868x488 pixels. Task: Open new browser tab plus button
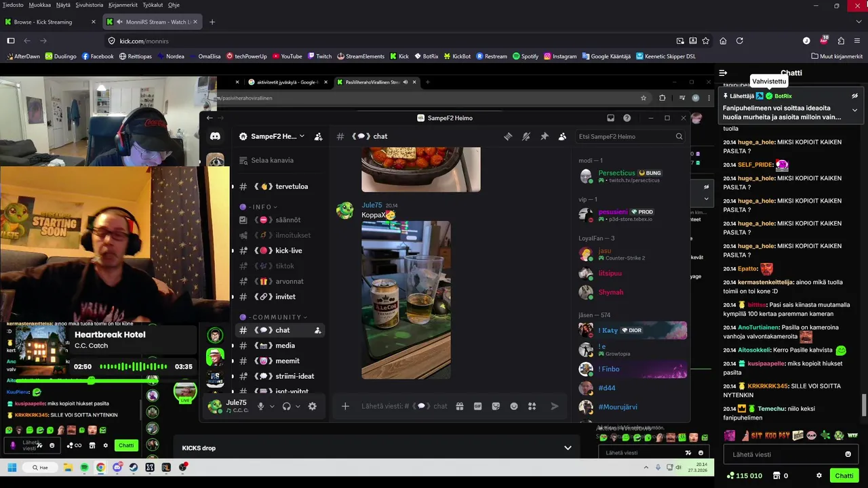(x=212, y=22)
